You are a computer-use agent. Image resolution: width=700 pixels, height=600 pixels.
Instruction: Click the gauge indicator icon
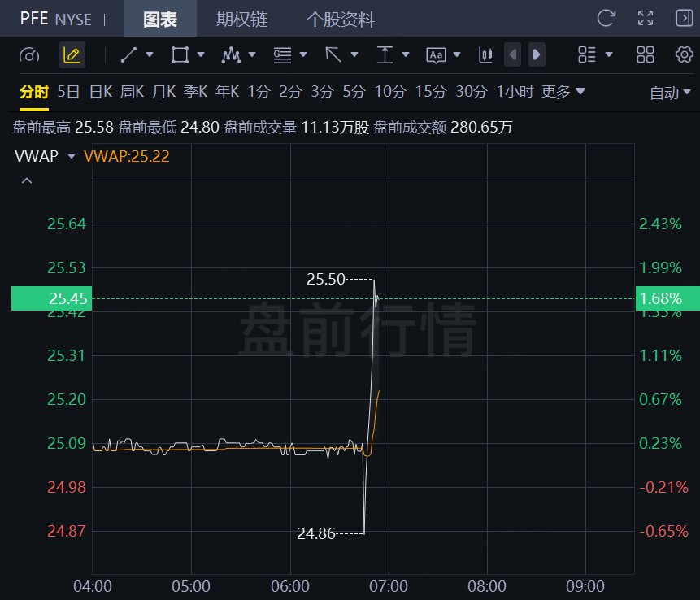[29, 55]
